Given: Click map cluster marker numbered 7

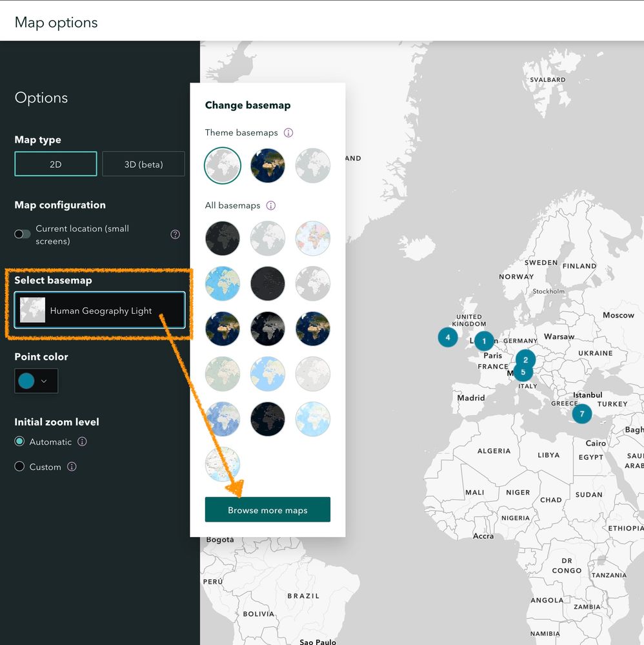Looking at the screenshot, I should pos(582,413).
